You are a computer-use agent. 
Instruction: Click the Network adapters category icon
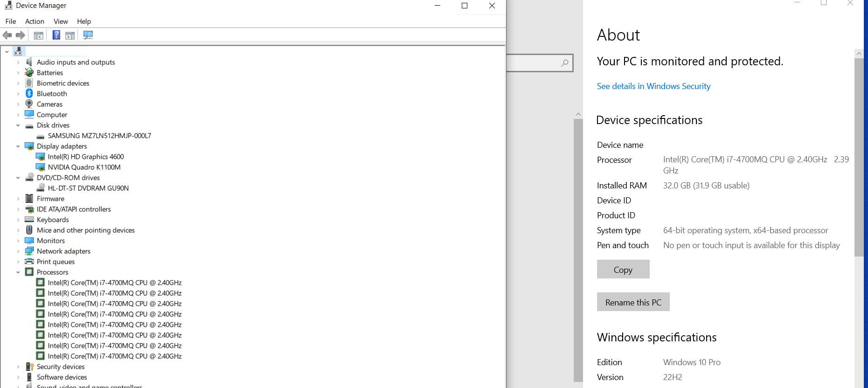click(29, 251)
